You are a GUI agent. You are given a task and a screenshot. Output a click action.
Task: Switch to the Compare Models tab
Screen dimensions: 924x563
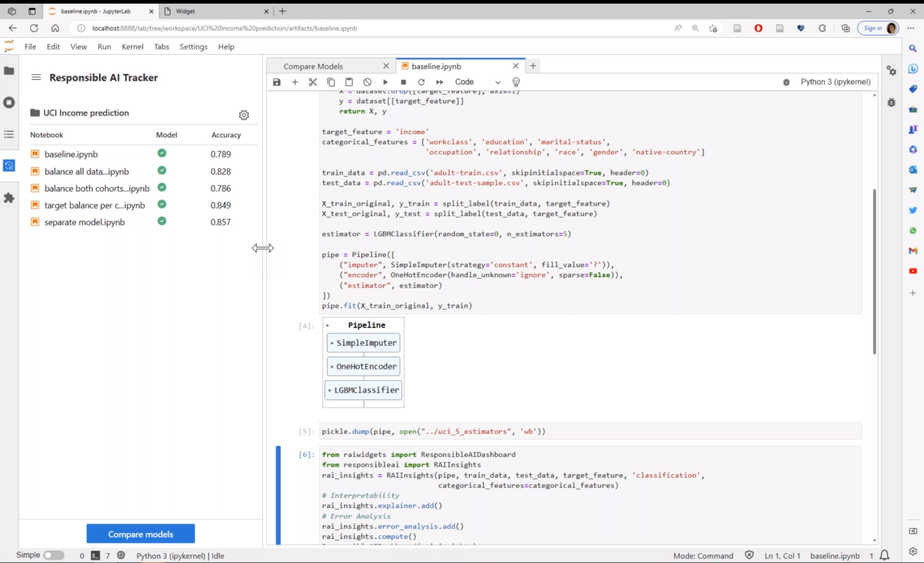coord(313,66)
